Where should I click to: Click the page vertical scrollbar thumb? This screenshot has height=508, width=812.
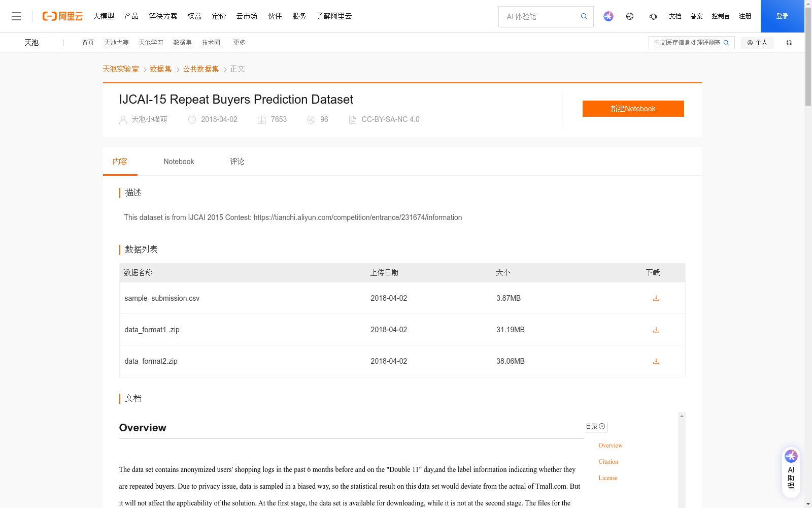pos(808,57)
